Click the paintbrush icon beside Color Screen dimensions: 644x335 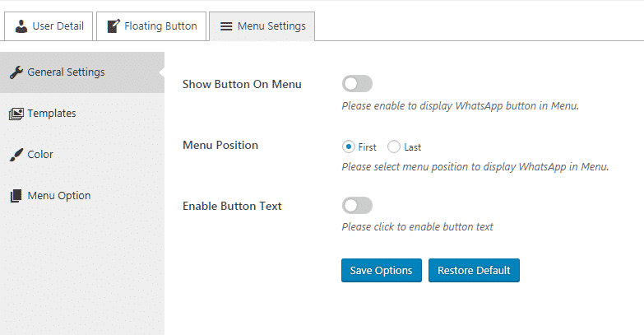16,155
